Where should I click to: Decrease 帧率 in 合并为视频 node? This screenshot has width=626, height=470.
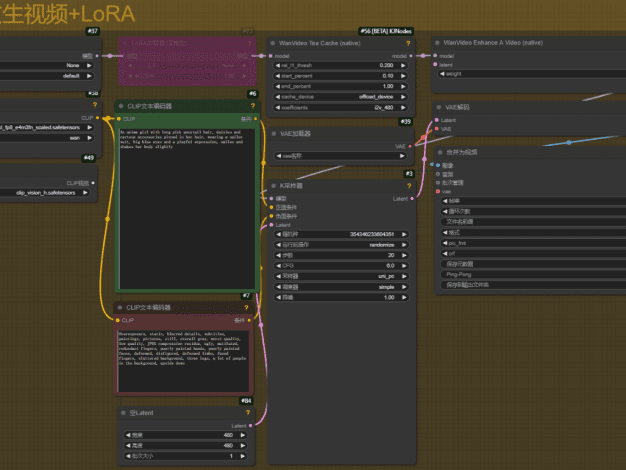point(445,201)
